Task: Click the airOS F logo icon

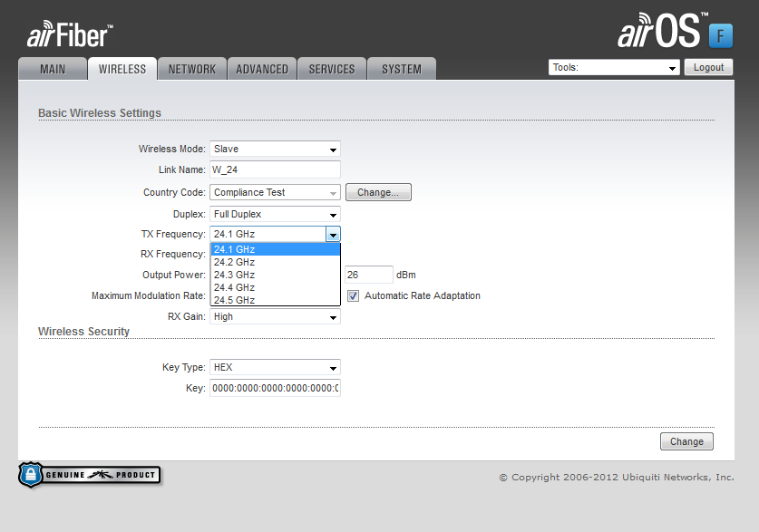Action: (720, 34)
